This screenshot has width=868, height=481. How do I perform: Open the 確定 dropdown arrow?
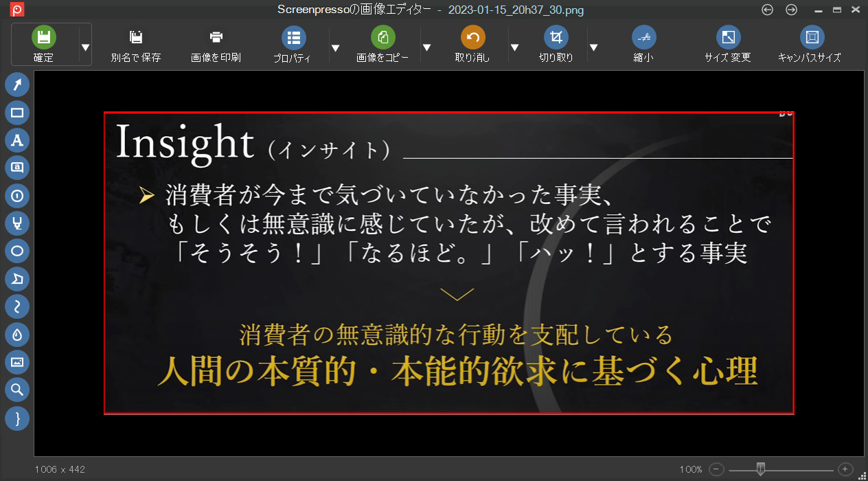click(x=85, y=47)
